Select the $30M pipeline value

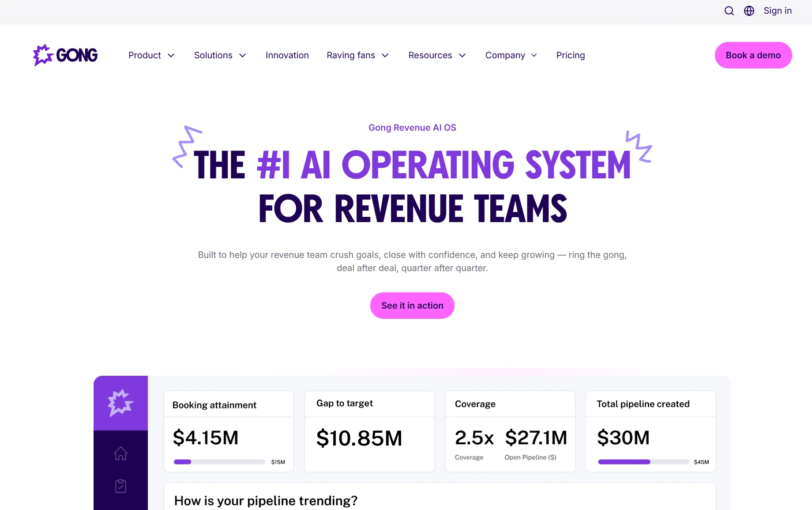[x=623, y=438]
